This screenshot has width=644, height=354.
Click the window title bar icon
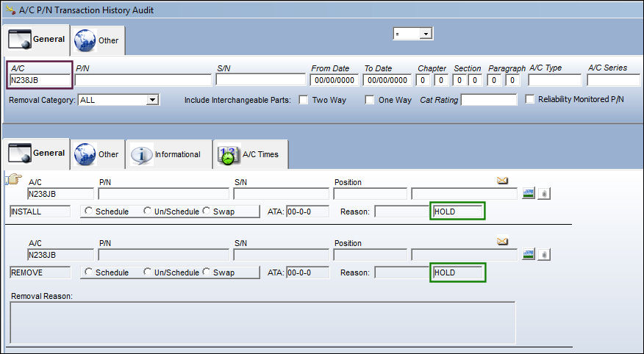[x=11, y=10]
